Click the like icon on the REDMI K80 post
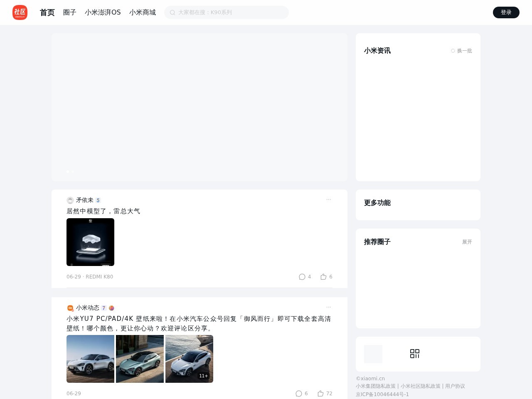Viewport: 532px width, 399px height. pos(323,277)
